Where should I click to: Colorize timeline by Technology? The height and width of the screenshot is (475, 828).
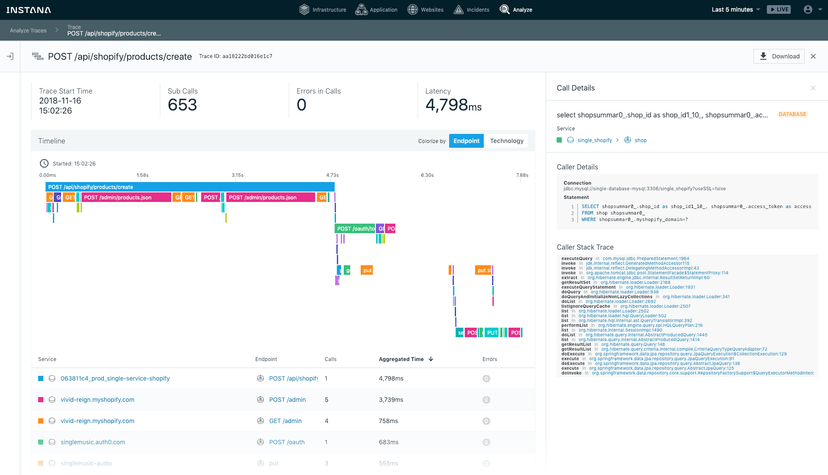[506, 141]
